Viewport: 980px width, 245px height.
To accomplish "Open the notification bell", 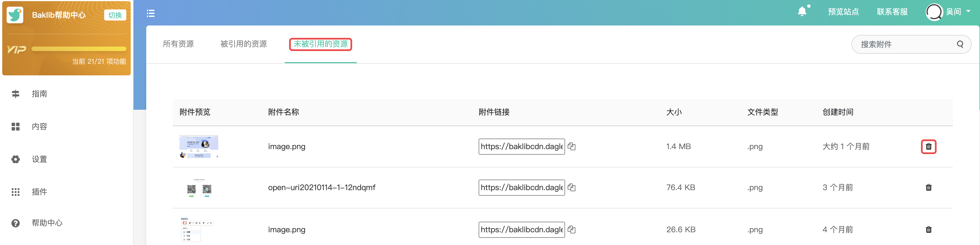I will click(802, 11).
